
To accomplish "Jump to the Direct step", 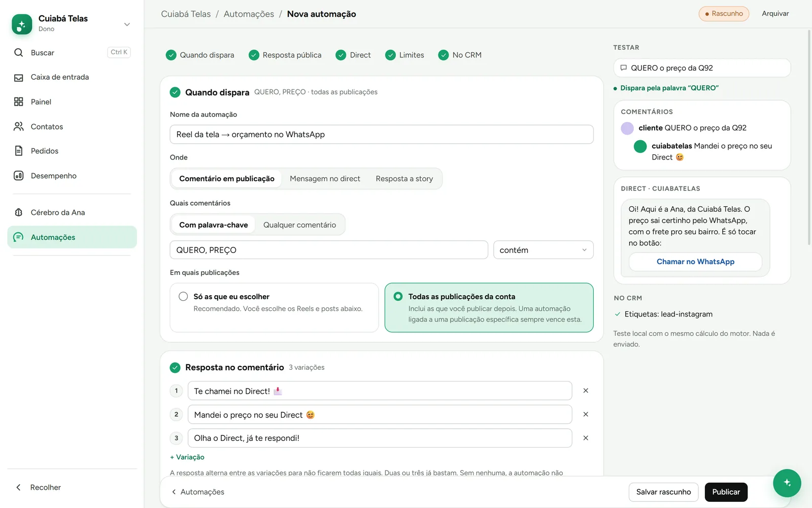I will pos(353,55).
